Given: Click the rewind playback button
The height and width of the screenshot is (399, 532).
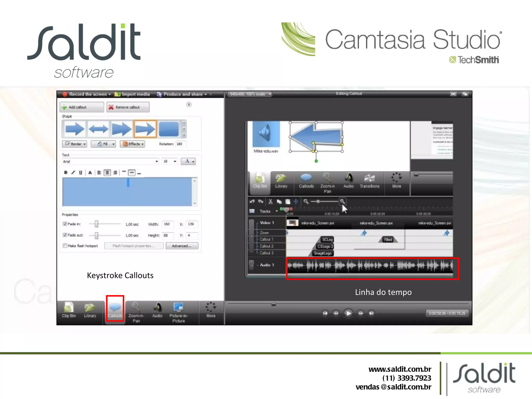Looking at the screenshot, I should (x=336, y=313).
